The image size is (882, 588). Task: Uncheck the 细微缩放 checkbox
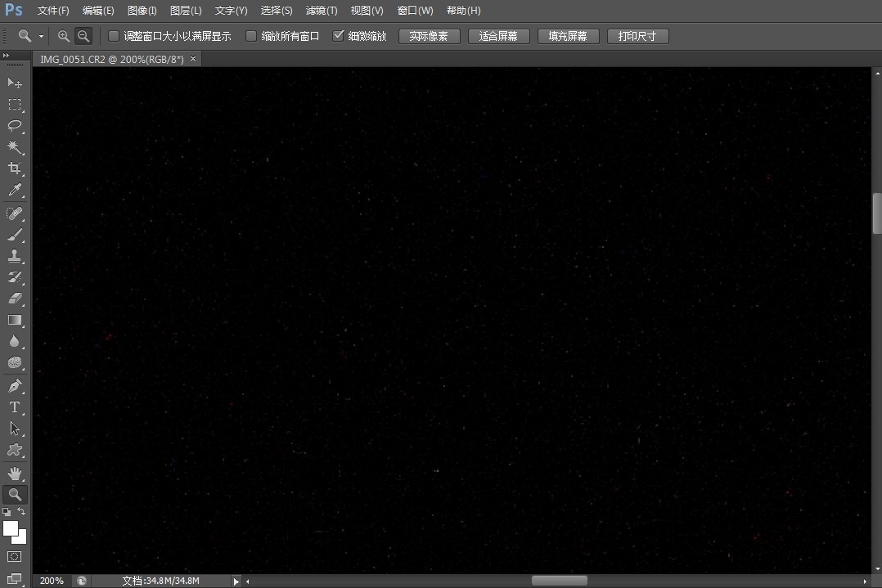(x=338, y=36)
